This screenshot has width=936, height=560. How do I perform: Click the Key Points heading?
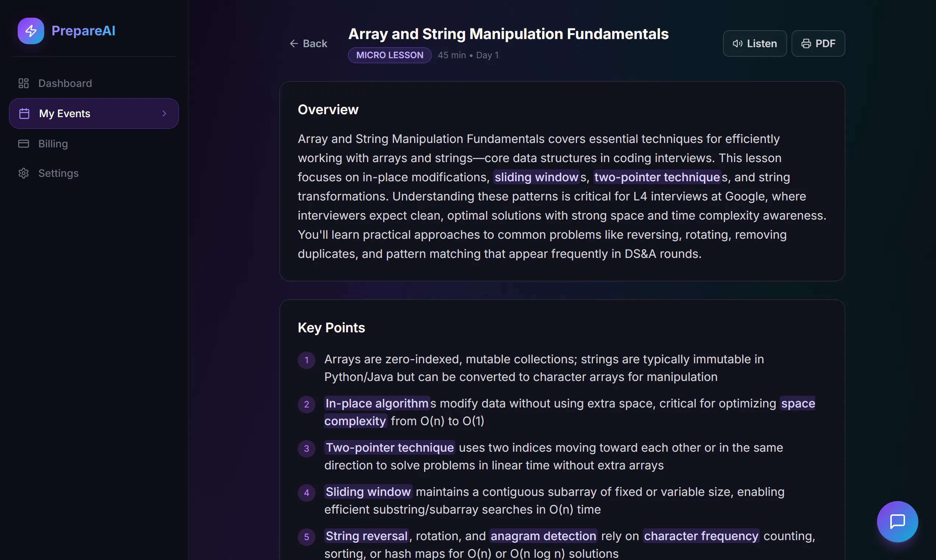pyautogui.click(x=331, y=328)
